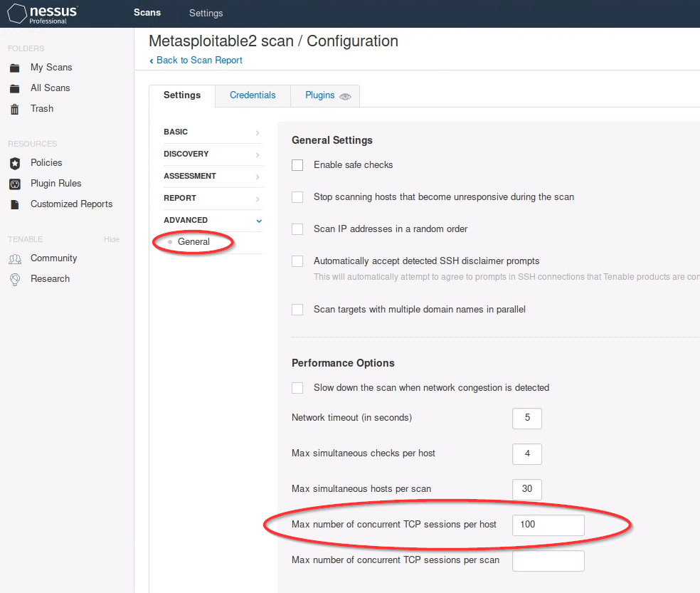The width and height of the screenshot is (700, 593).
Task: Enable safe checks
Action: coord(297,164)
